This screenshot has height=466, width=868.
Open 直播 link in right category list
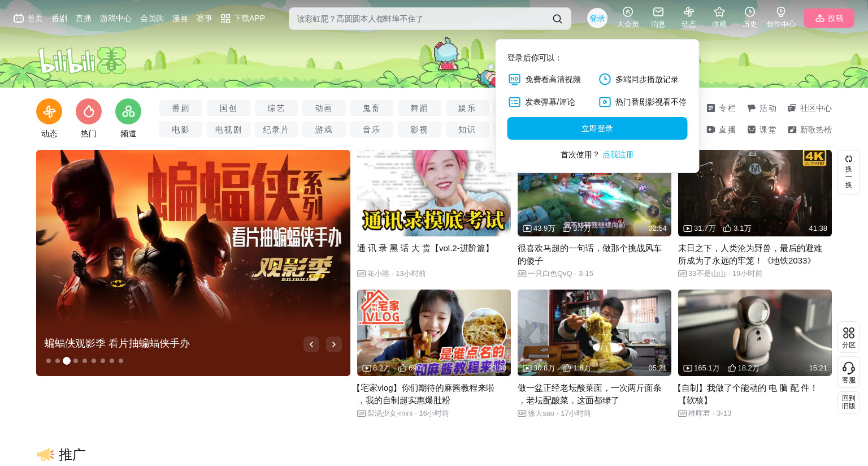coord(721,130)
